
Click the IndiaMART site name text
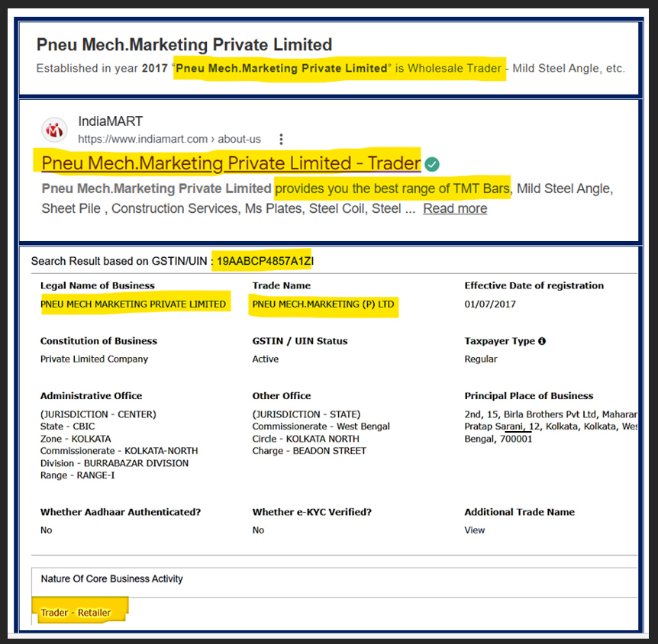pos(110,121)
